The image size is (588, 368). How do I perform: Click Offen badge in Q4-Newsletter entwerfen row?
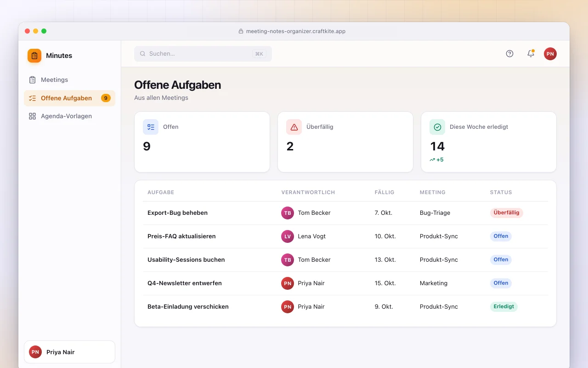point(501,283)
